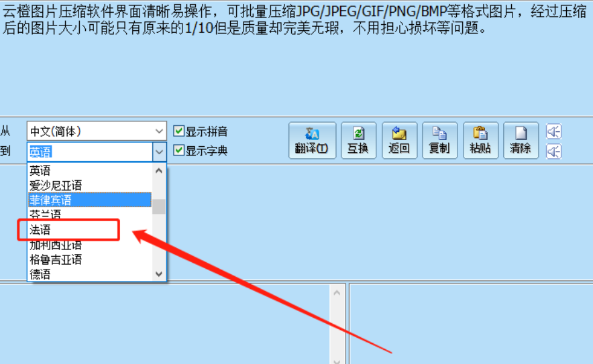Expand the 中文(简体) source language dropdown
Screen dimensions: 593x364
(97, 131)
